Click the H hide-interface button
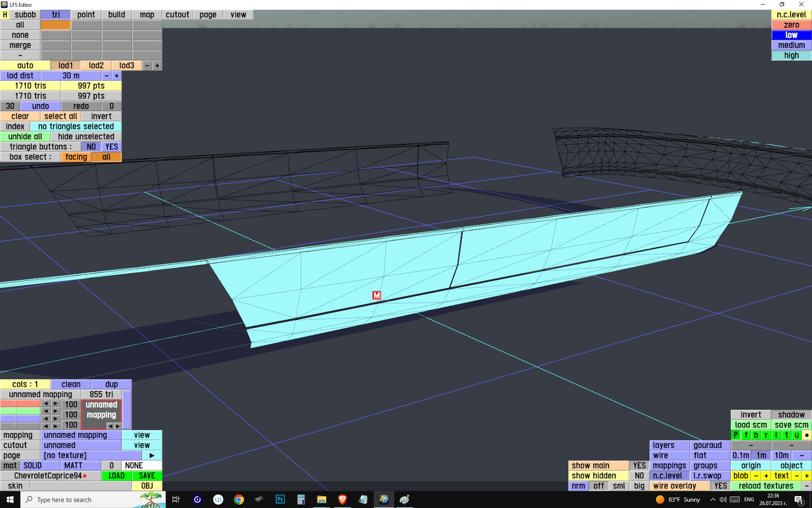812x508 pixels. [5, 14]
